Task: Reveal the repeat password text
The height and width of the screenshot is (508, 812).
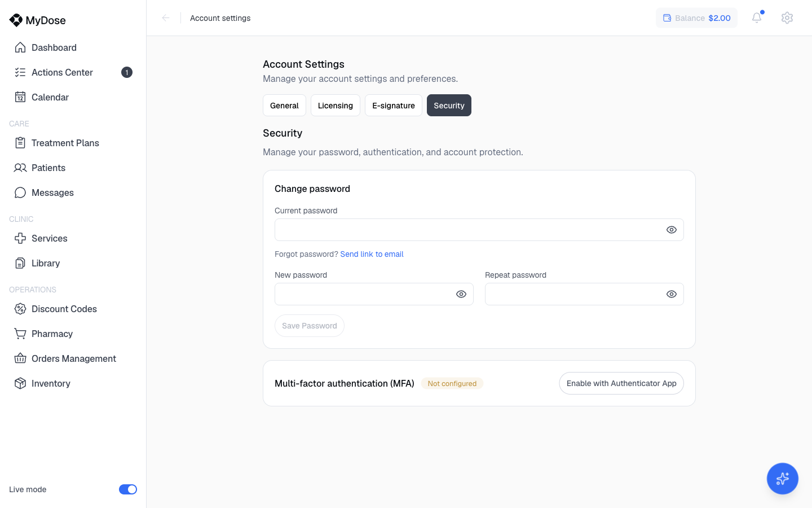Action: 672,294
